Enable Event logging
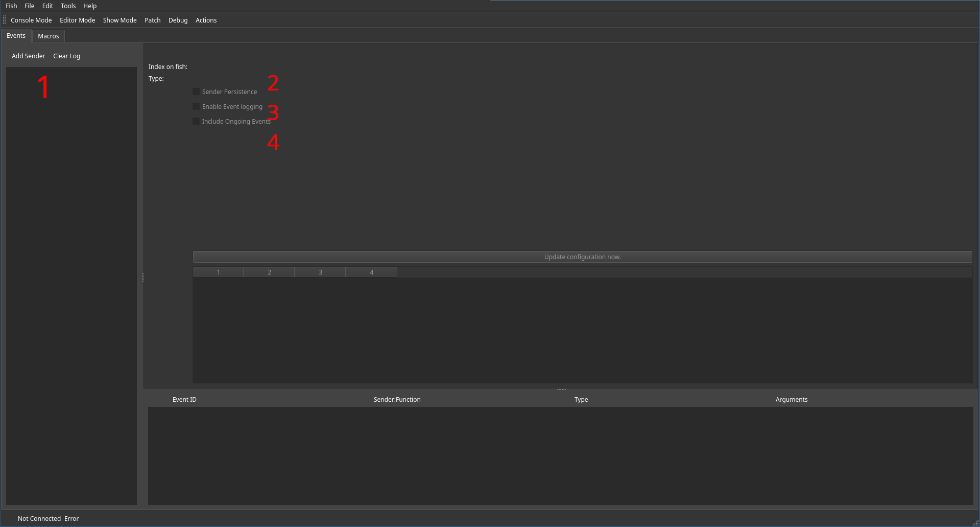The image size is (980, 527). (196, 106)
